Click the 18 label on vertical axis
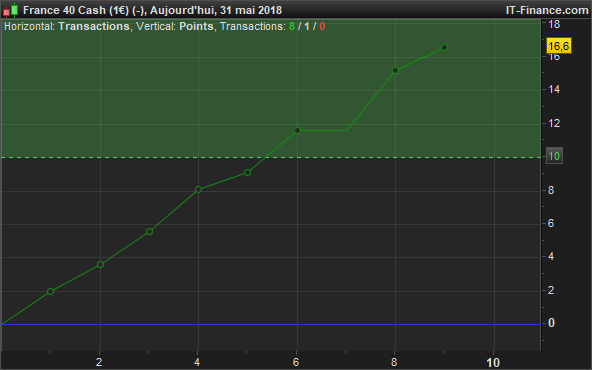The height and width of the screenshot is (370, 592). (554, 25)
